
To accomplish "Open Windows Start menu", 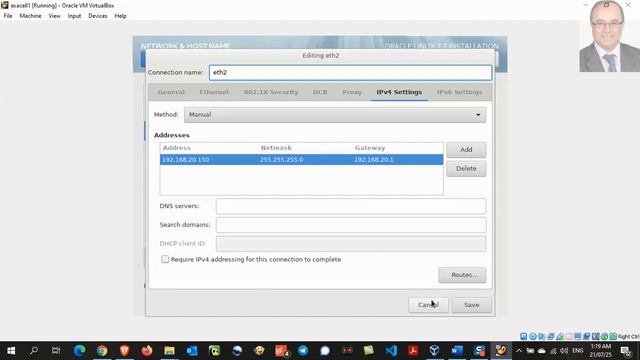I will pyautogui.click(x=11, y=351).
